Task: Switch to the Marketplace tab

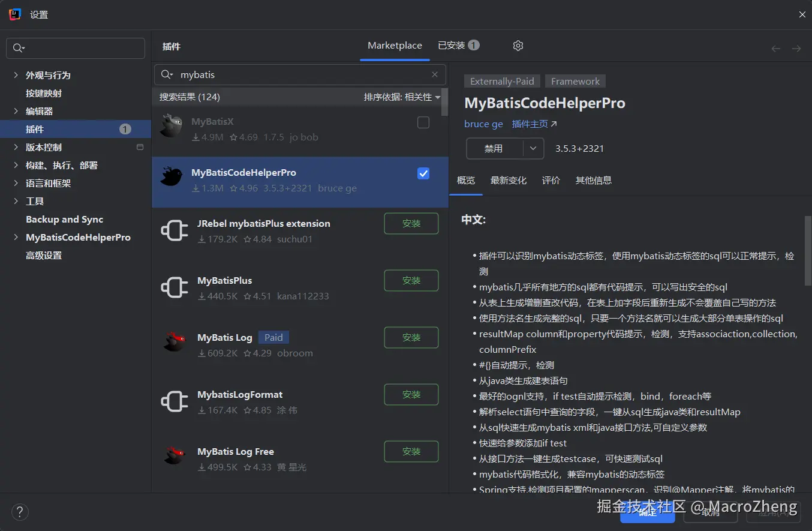Action: coord(395,46)
